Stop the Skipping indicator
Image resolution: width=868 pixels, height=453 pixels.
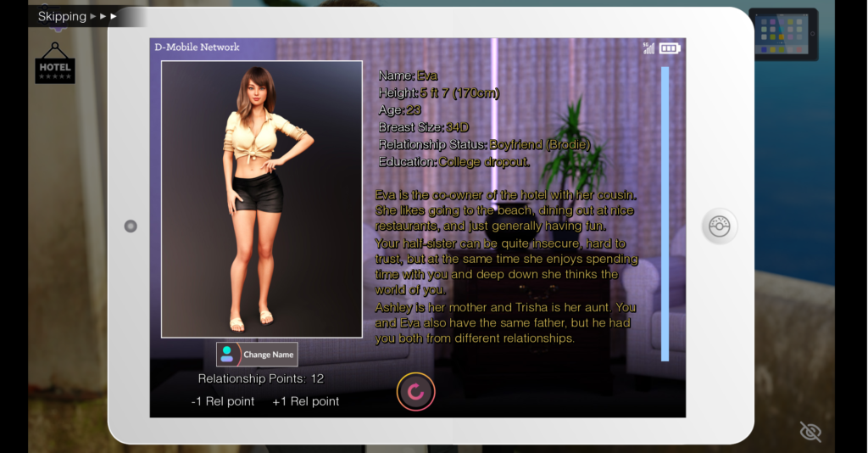pyautogui.click(x=62, y=16)
